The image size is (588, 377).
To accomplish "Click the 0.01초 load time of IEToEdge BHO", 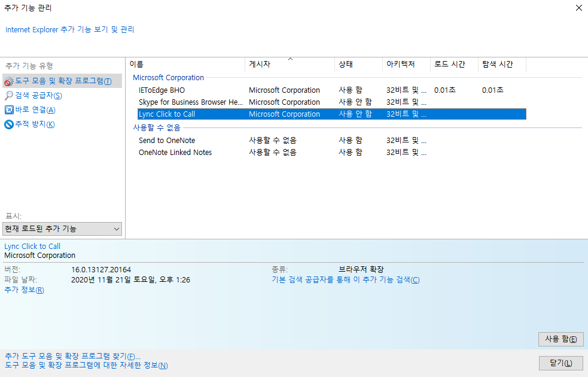I will [x=445, y=90].
